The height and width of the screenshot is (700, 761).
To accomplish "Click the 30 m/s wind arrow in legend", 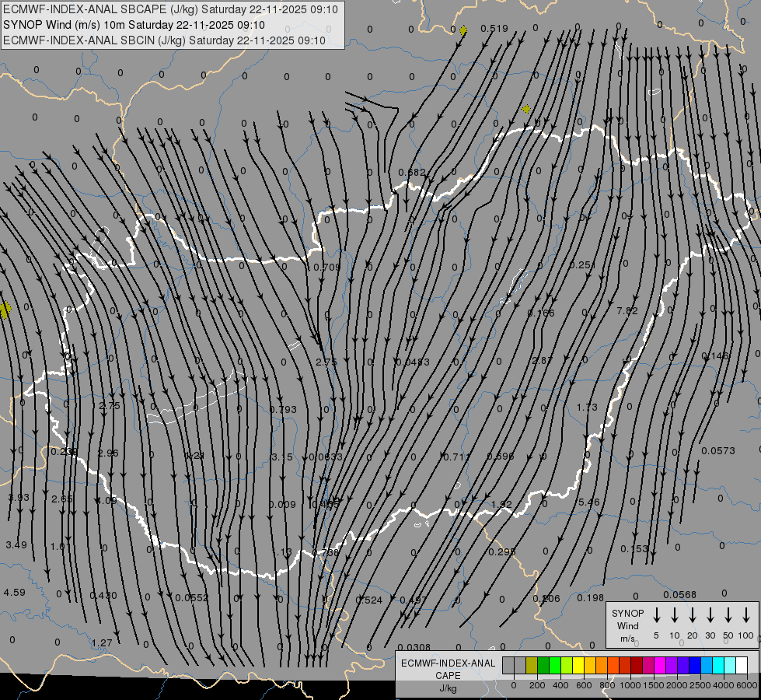I will pos(710,615).
